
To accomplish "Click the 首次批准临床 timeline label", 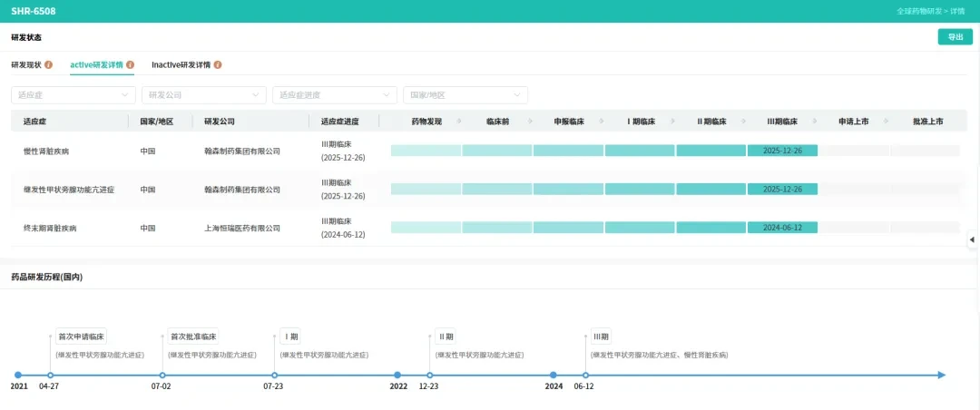I will (x=193, y=337).
